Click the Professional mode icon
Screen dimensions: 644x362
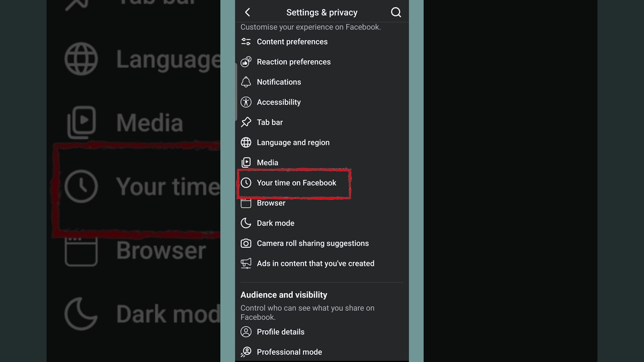tap(246, 352)
